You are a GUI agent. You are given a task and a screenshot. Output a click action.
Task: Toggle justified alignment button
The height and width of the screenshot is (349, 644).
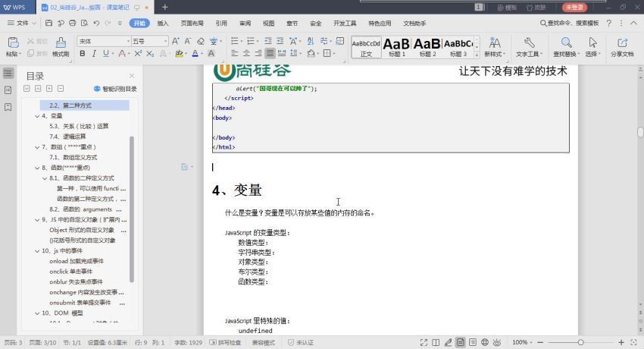[270, 53]
